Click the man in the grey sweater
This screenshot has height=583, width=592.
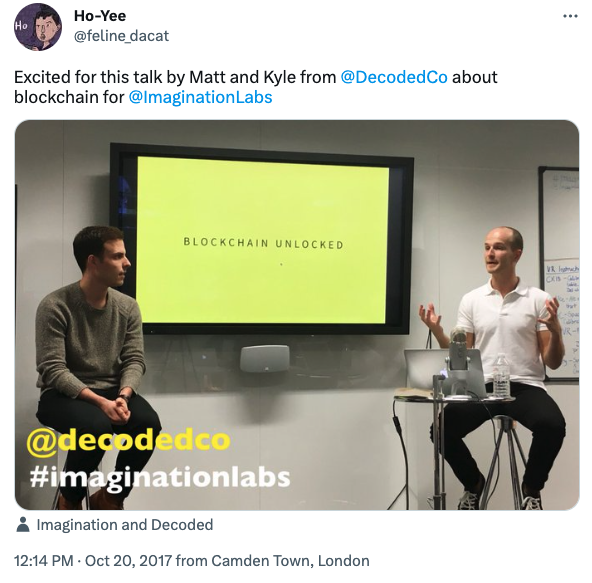95,362
